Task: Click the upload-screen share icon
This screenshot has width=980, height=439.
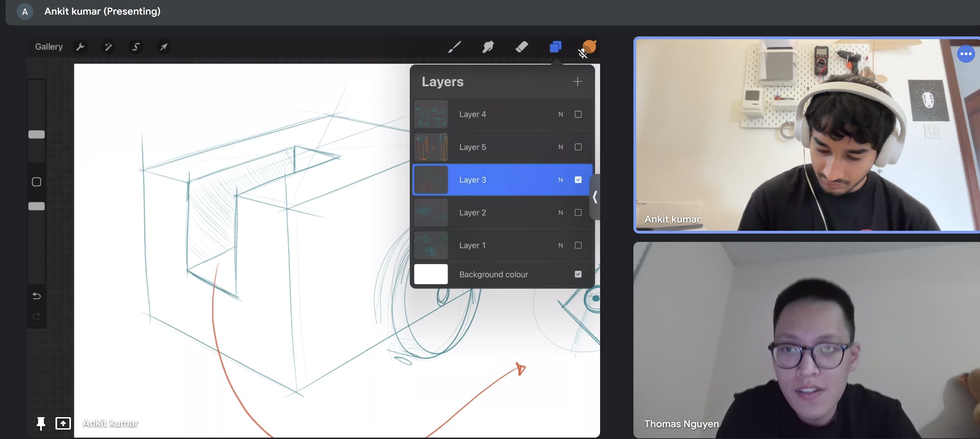Action: [63, 423]
